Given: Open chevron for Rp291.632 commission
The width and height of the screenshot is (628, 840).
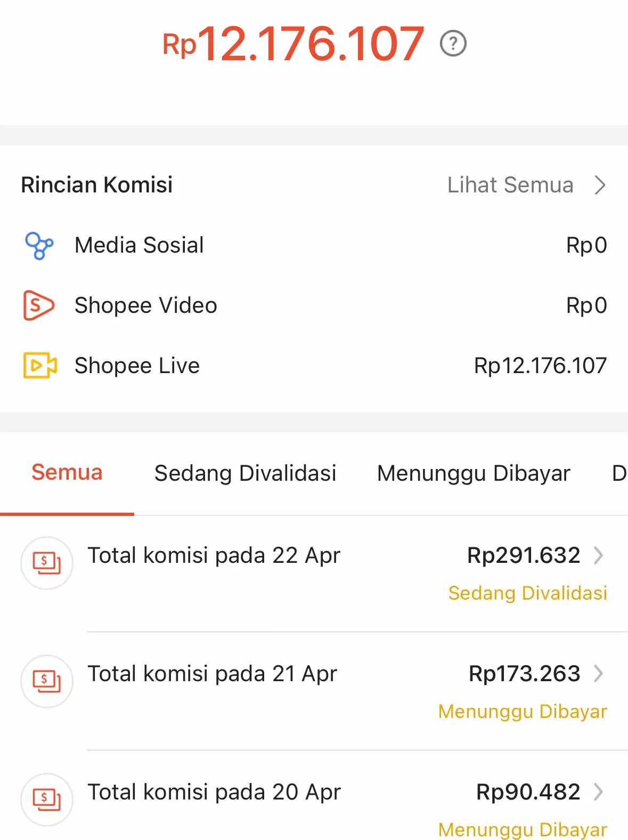Looking at the screenshot, I should point(599,555).
